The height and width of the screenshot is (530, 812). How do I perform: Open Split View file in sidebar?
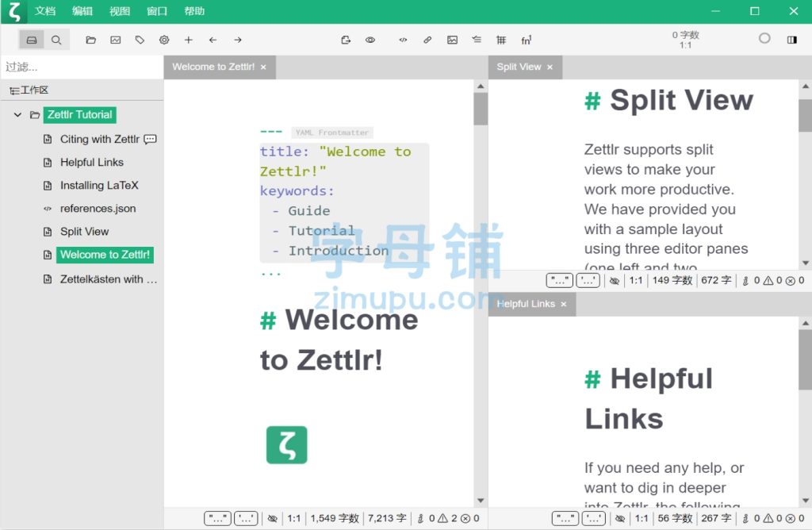tap(84, 231)
